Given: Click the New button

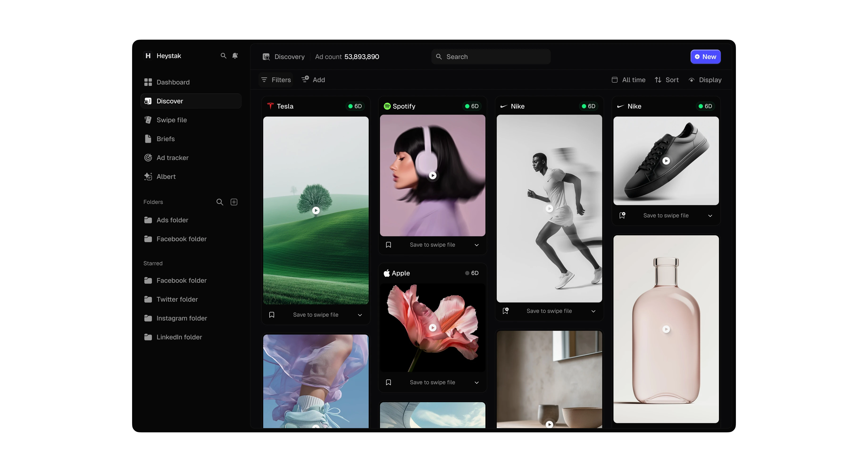Looking at the screenshot, I should pyautogui.click(x=705, y=57).
